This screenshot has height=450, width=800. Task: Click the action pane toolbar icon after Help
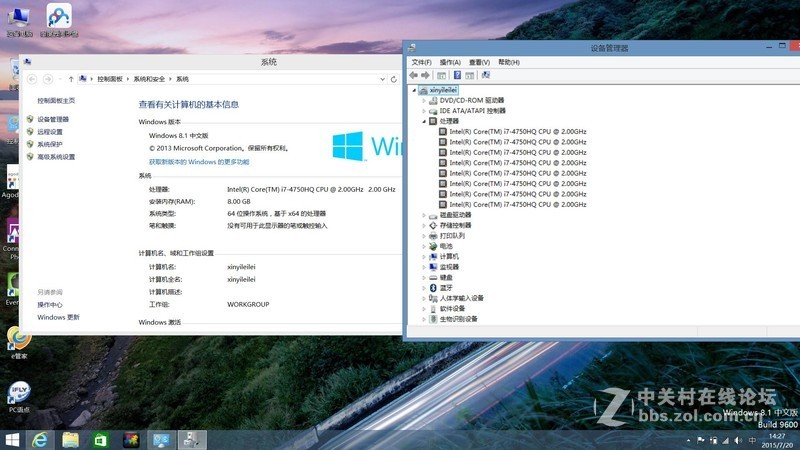(x=469, y=76)
